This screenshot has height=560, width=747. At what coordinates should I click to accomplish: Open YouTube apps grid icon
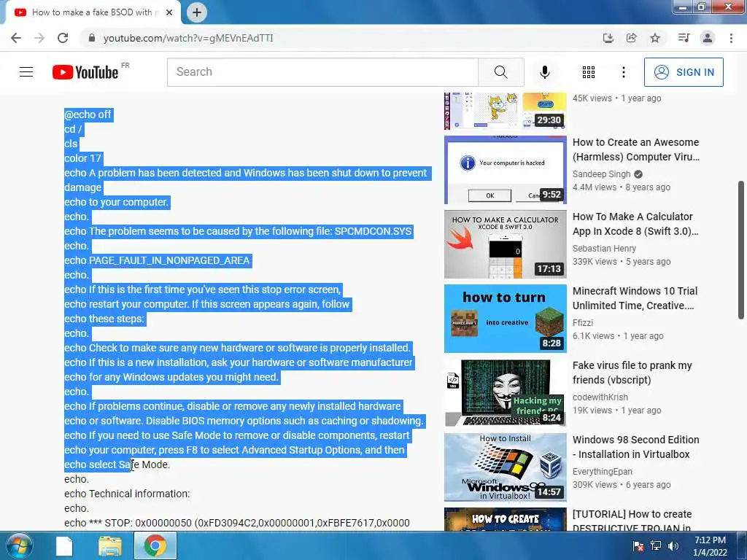pyautogui.click(x=589, y=72)
